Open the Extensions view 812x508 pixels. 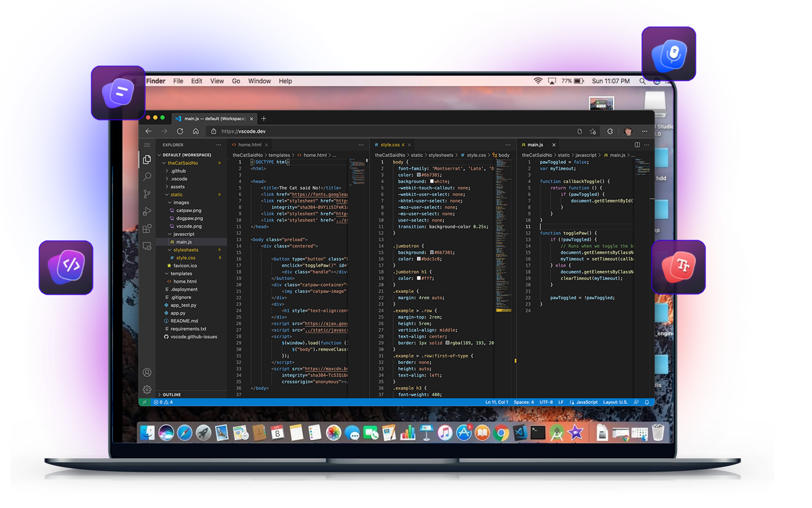tap(147, 229)
